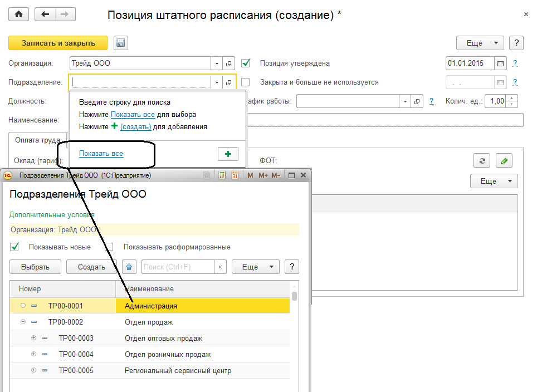Add to favorites with the star icon in the title bar
This screenshot has width=537, height=392.
[x=207, y=175]
